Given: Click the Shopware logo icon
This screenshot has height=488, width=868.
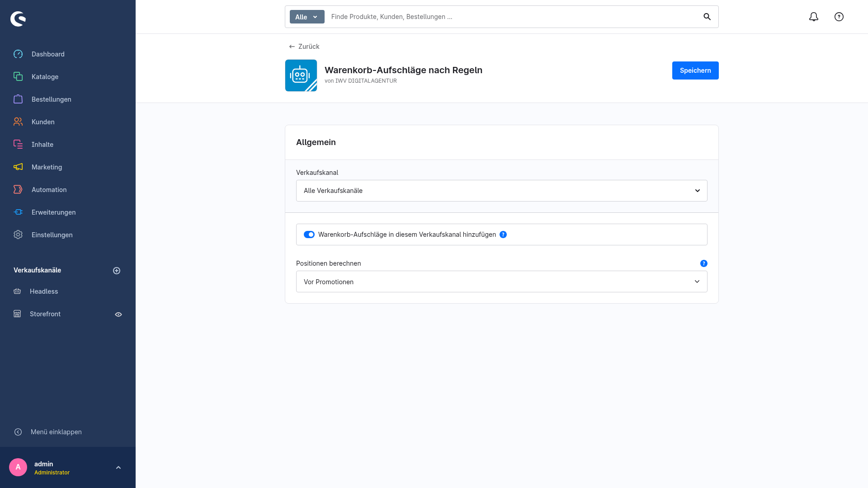Looking at the screenshot, I should point(18,19).
